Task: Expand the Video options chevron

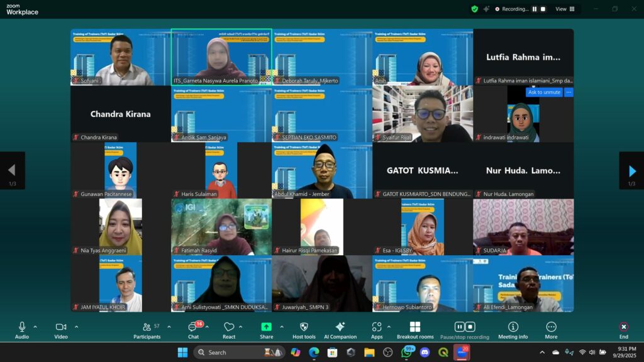Action: [76, 327]
